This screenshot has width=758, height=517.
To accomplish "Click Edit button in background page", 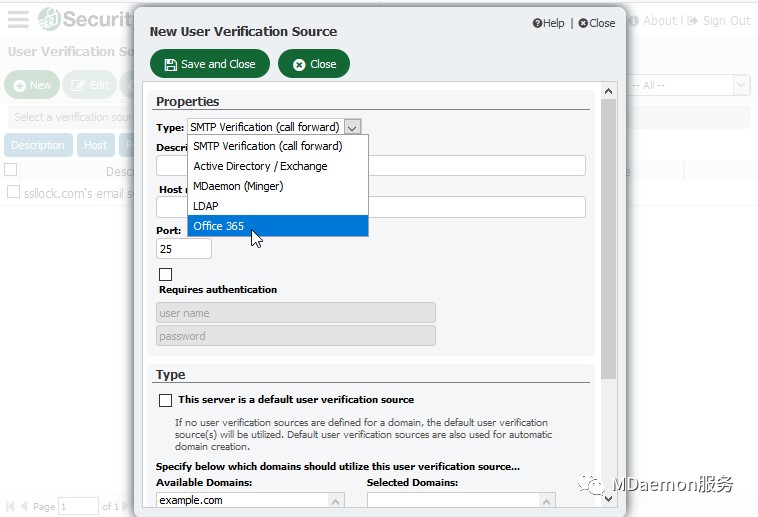I will pos(90,85).
